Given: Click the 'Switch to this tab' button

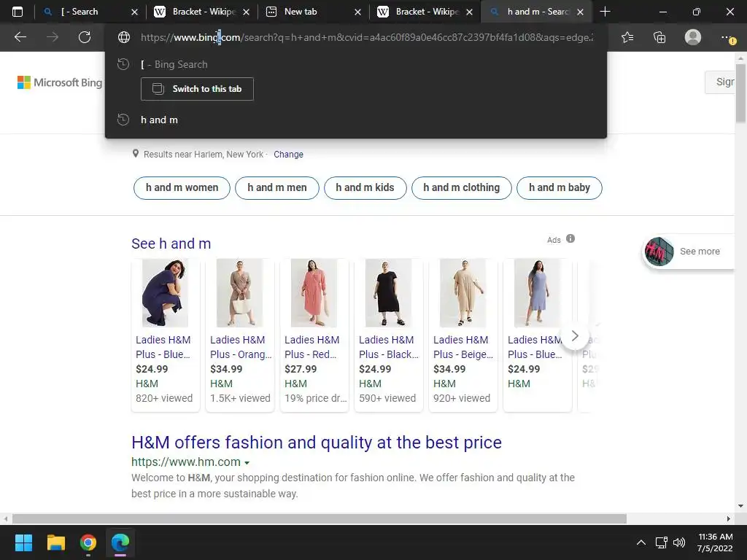Looking at the screenshot, I should [197, 89].
